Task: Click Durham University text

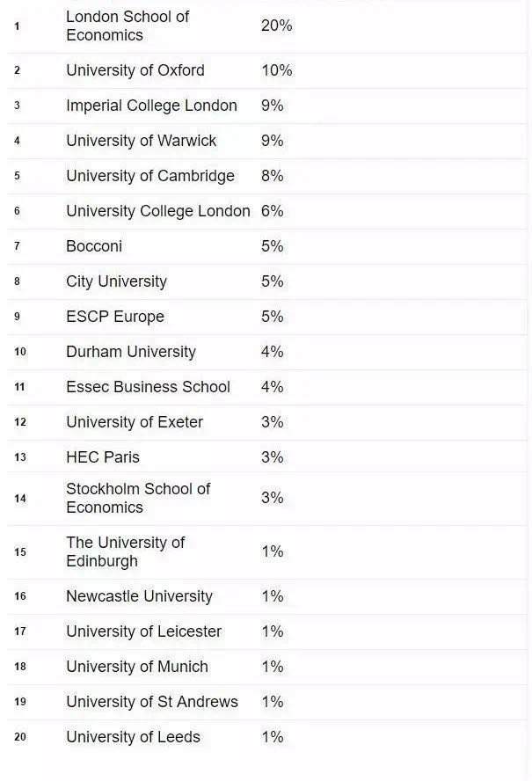Action: 131,352
